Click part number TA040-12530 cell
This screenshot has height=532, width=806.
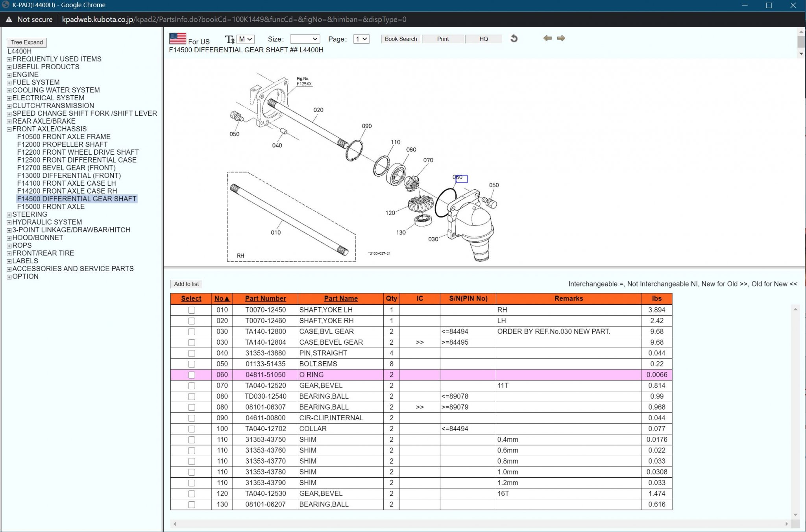click(x=265, y=493)
